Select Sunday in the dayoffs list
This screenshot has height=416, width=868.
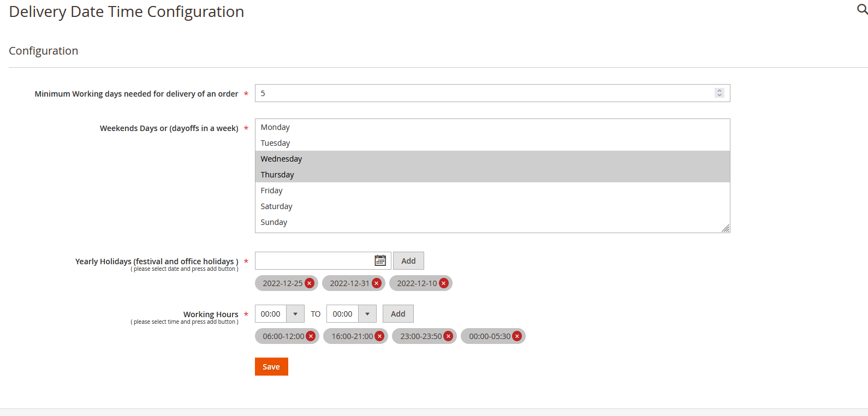click(x=274, y=222)
